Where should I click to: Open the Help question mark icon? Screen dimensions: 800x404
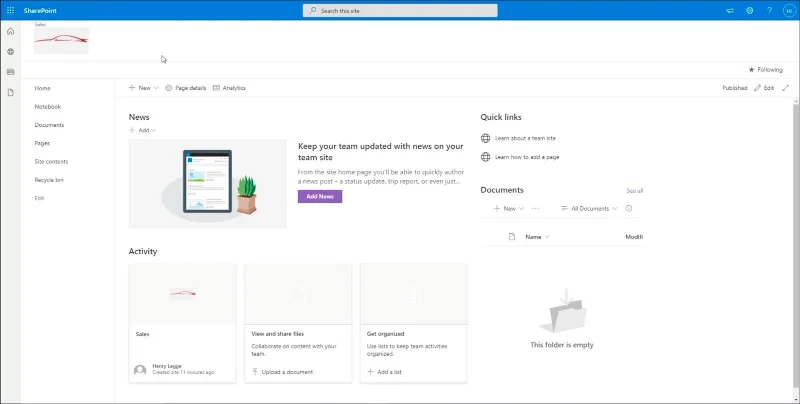(x=769, y=11)
